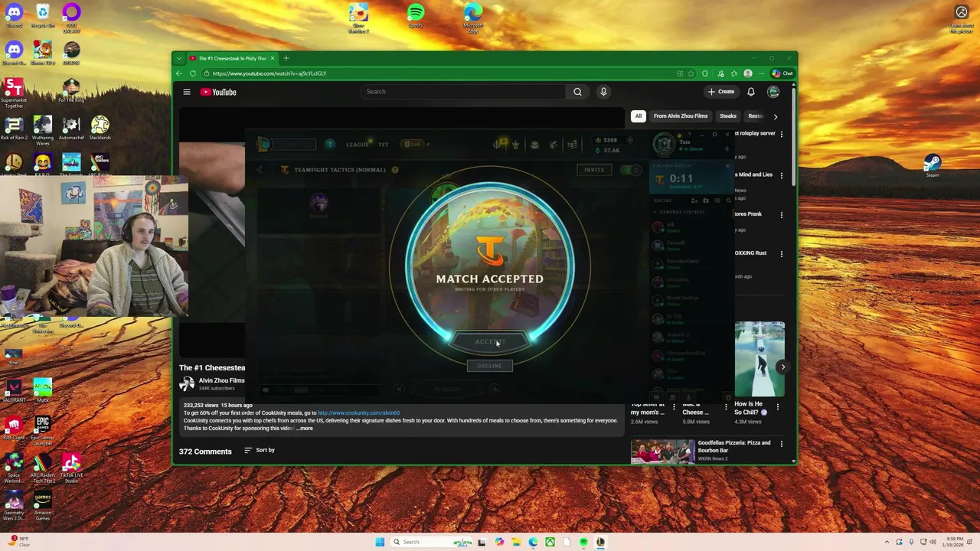Open Microsoft Edge desktop shortcut
980x551 pixels.
(x=473, y=17)
